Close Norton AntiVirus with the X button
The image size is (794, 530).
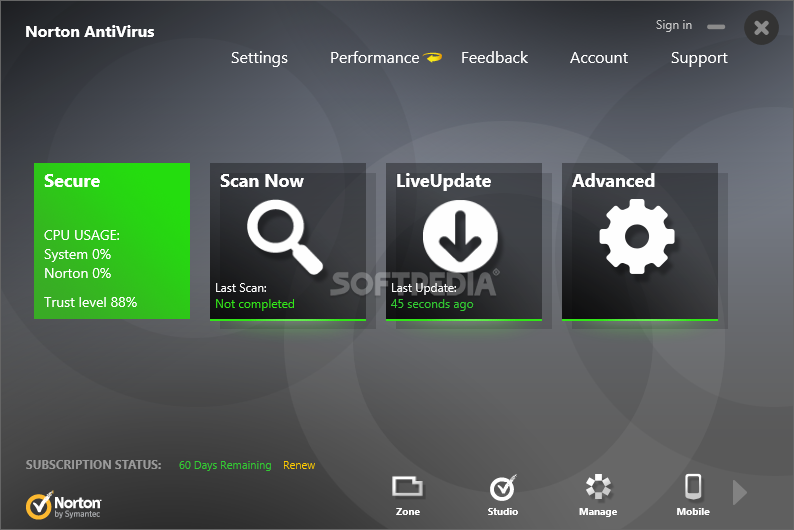click(x=761, y=27)
